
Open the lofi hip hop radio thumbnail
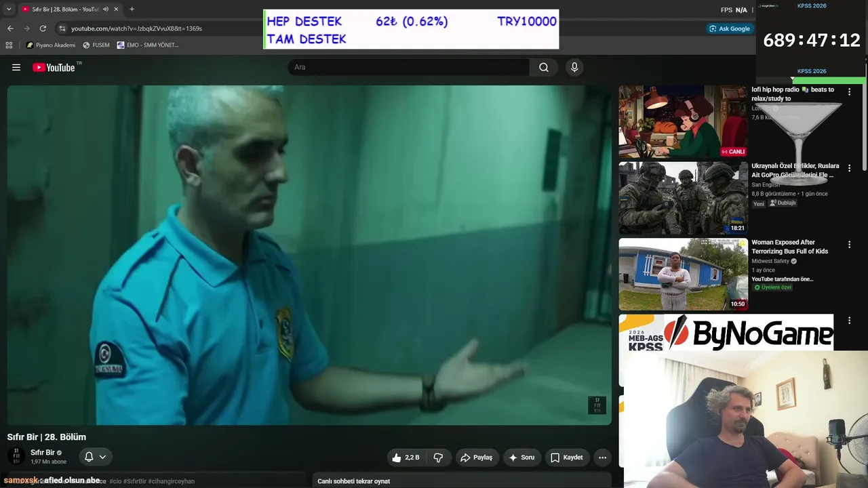[683, 121]
